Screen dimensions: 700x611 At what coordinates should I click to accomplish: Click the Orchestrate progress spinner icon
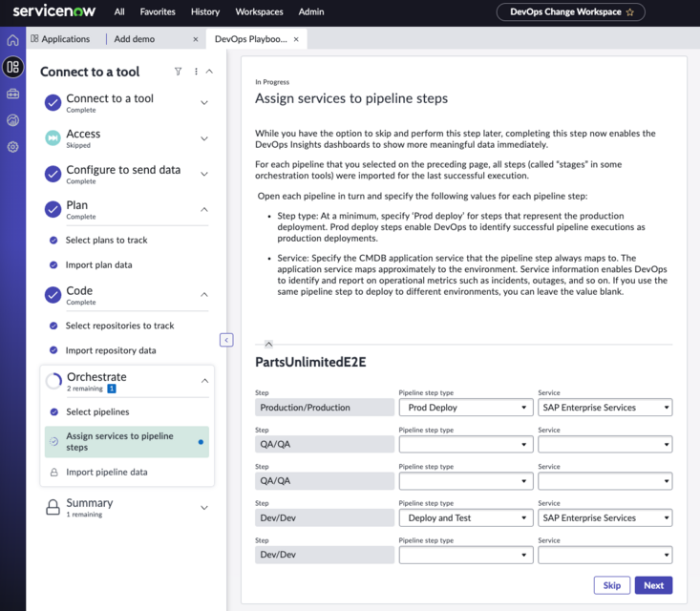(53, 381)
